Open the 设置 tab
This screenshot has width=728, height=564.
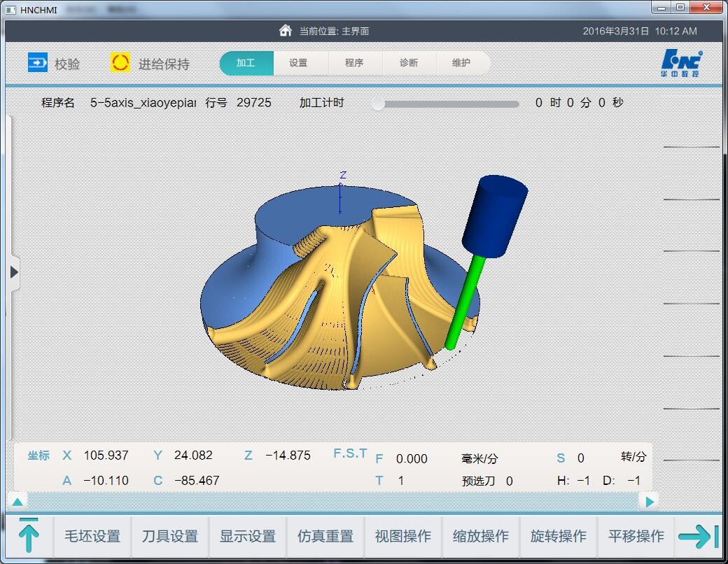point(298,63)
